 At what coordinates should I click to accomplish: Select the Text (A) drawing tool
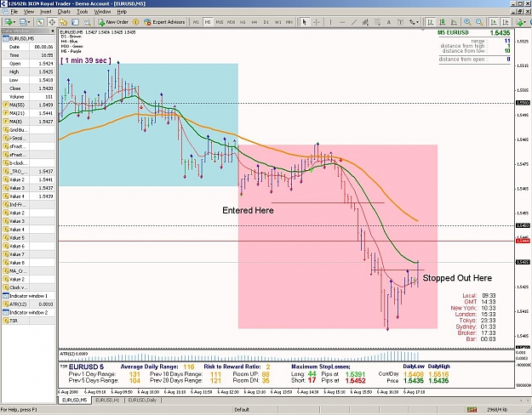pyautogui.click(x=389, y=22)
